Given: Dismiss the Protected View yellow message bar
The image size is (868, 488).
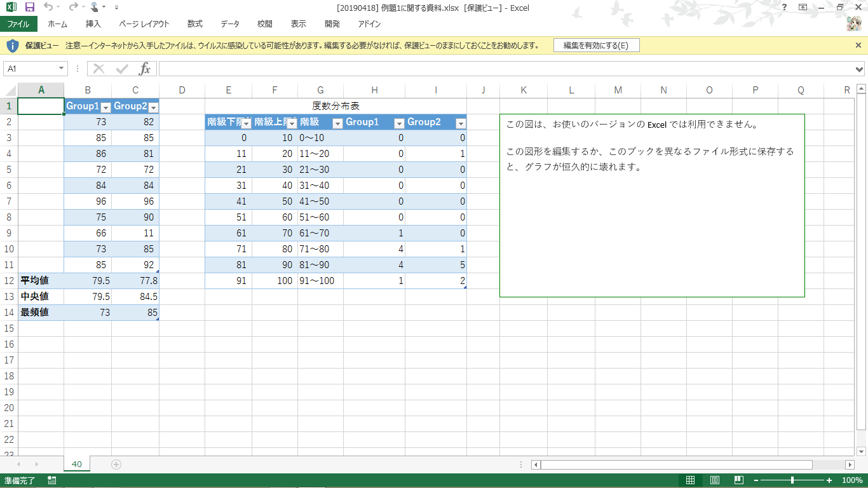Looking at the screenshot, I should 858,46.
